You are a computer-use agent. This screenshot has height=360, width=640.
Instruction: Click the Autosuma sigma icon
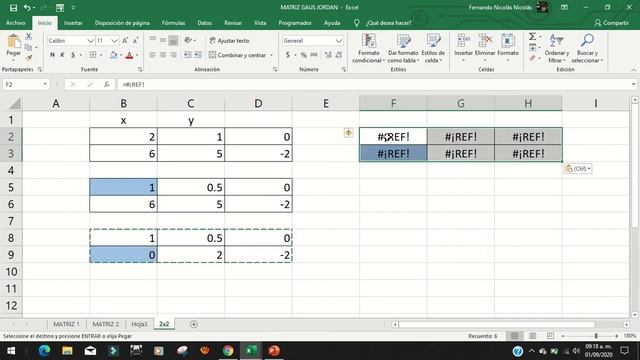[533, 37]
